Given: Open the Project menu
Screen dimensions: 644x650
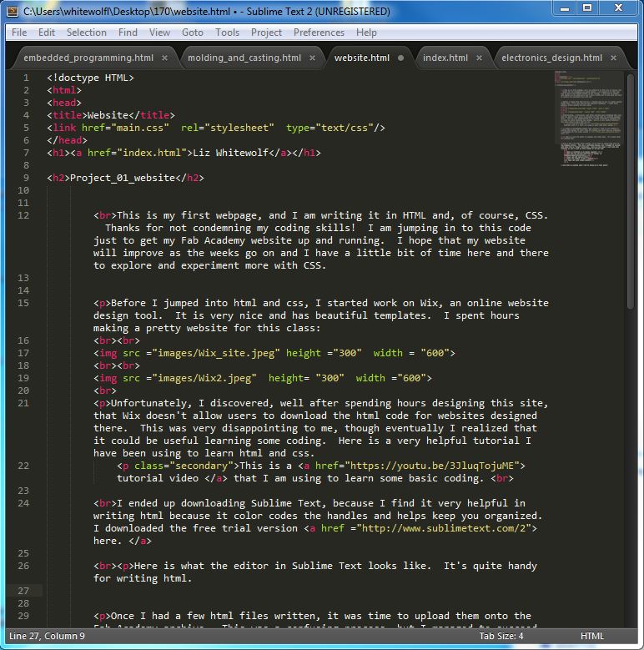Looking at the screenshot, I should pyautogui.click(x=266, y=33).
